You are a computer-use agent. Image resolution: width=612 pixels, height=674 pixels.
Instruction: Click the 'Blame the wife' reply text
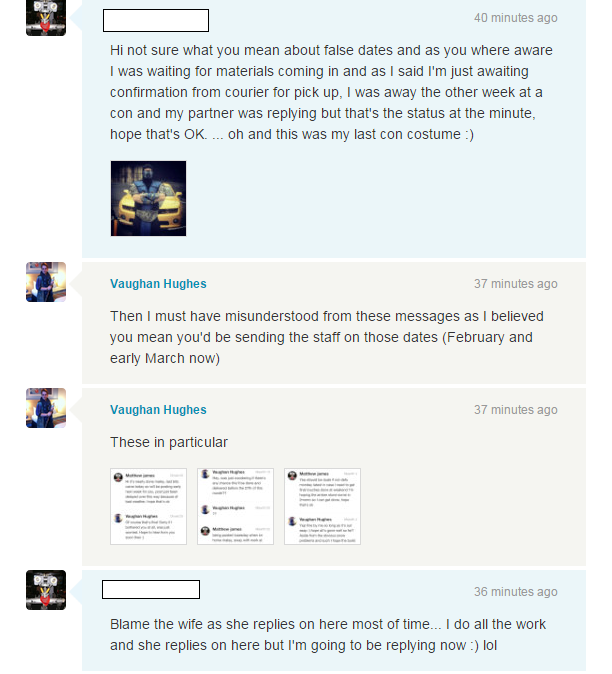pyautogui.click(x=328, y=634)
